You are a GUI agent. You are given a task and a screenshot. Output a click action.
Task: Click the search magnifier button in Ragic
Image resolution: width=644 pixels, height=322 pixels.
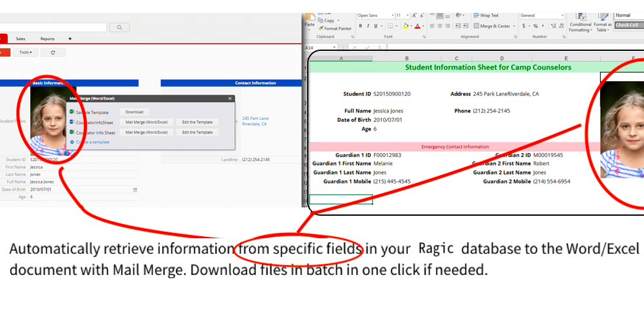[x=120, y=28]
